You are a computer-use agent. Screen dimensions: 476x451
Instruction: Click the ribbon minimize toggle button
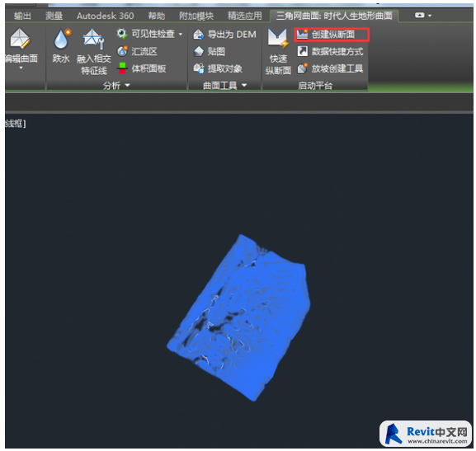coord(420,15)
